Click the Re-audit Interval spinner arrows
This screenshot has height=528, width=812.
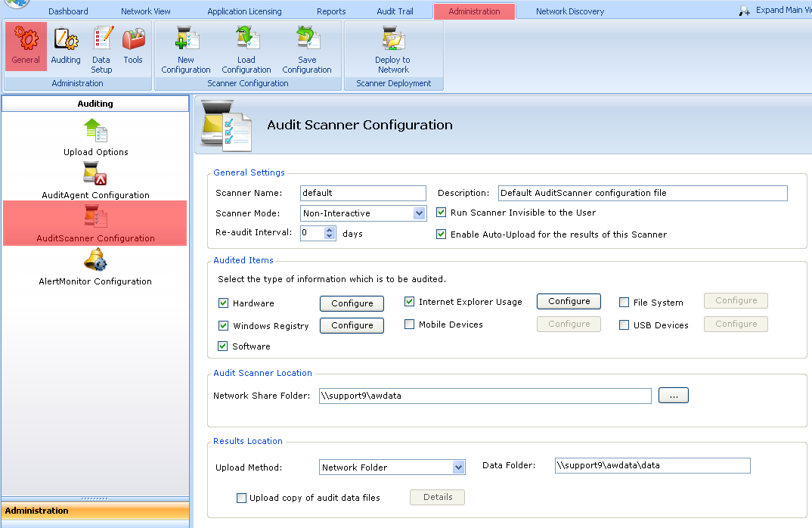click(x=330, y=233)
